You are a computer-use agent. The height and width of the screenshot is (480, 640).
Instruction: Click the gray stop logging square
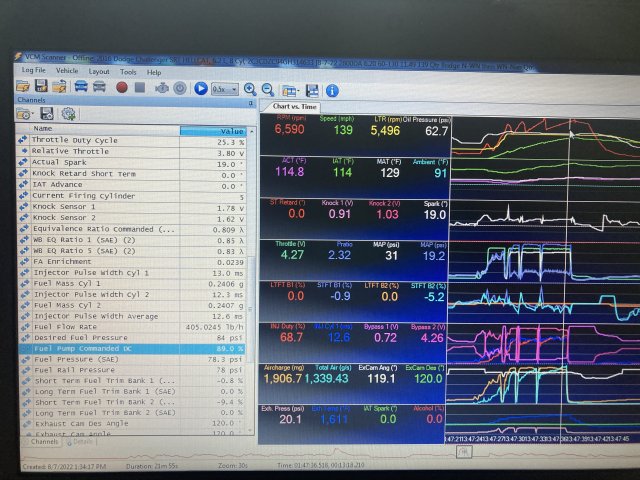141,88
